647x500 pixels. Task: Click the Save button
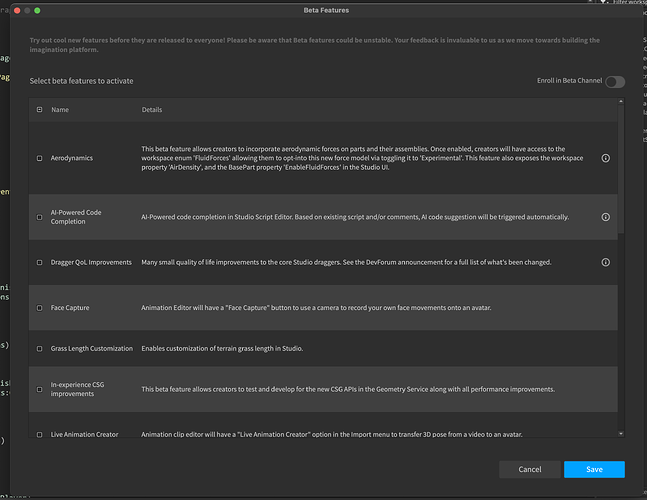coord(594,469)
